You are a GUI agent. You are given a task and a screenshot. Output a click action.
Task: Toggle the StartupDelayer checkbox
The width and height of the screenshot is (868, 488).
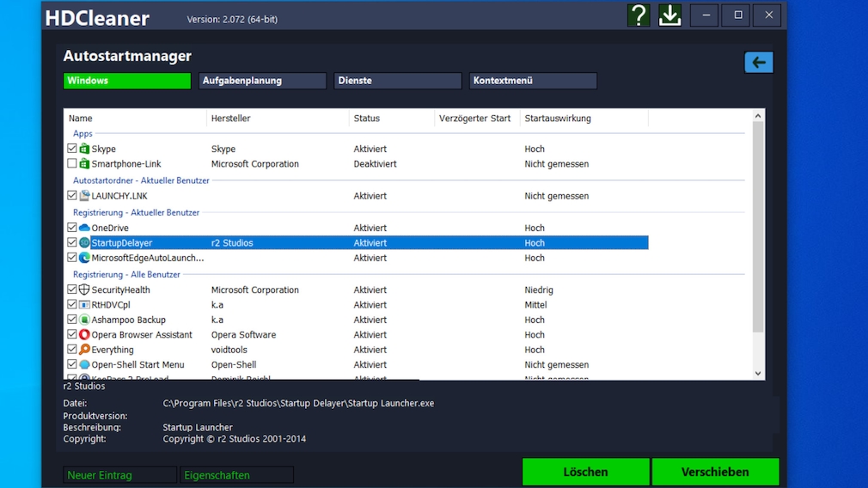coord(72,242)
